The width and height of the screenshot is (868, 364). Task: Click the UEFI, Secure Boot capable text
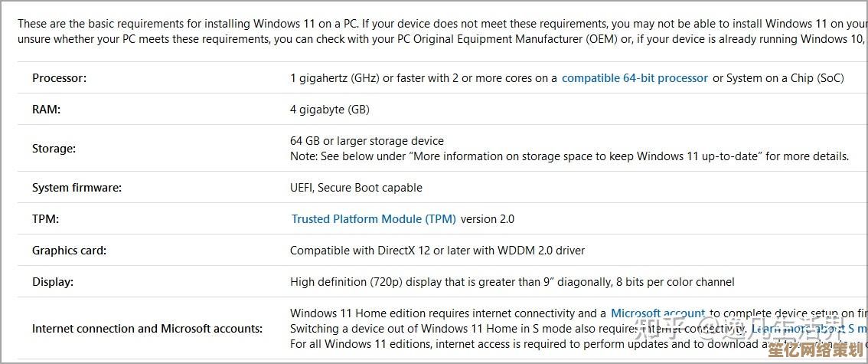(356, 188)
